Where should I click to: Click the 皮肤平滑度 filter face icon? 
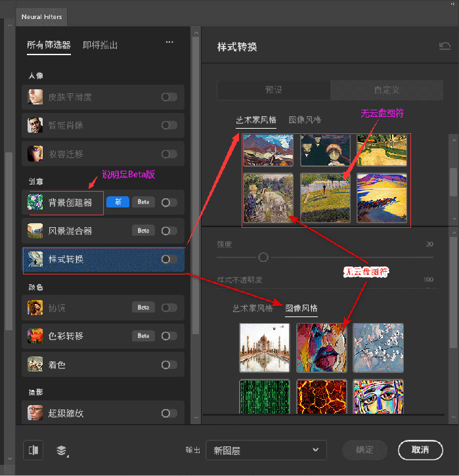pyautogui.click(x=35, y=97)
